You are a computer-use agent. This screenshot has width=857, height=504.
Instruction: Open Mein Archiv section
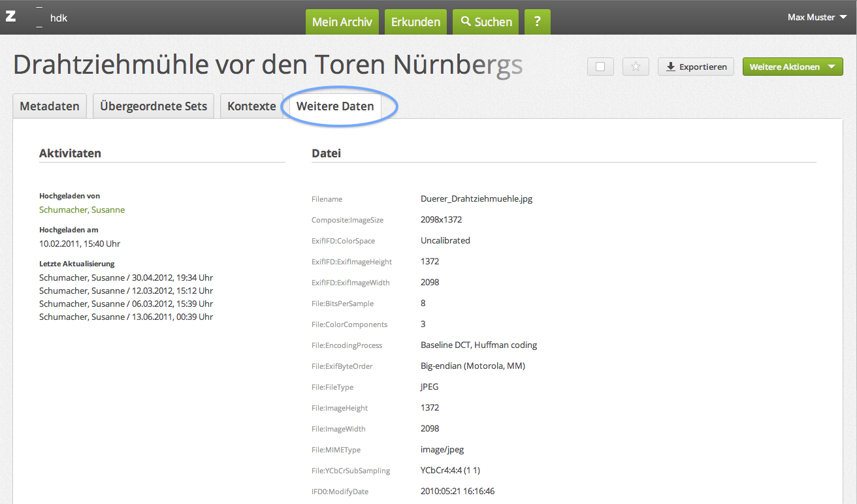point(342,22)
